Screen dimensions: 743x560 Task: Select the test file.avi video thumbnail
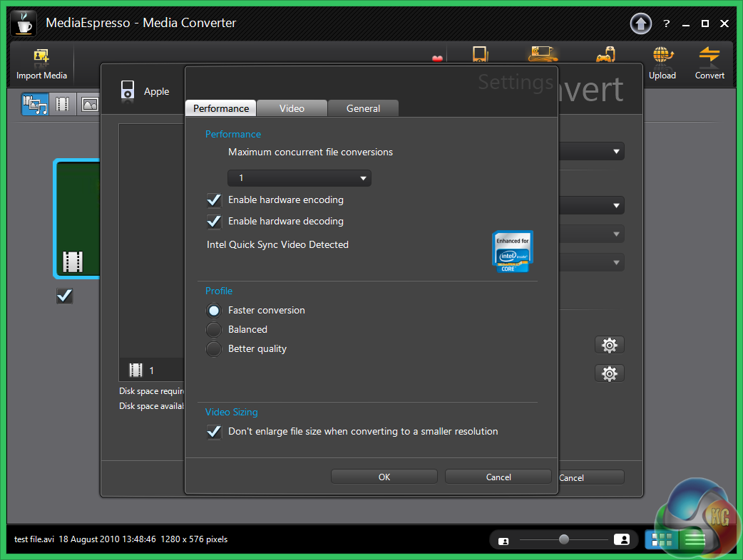(x=77, y=219)
